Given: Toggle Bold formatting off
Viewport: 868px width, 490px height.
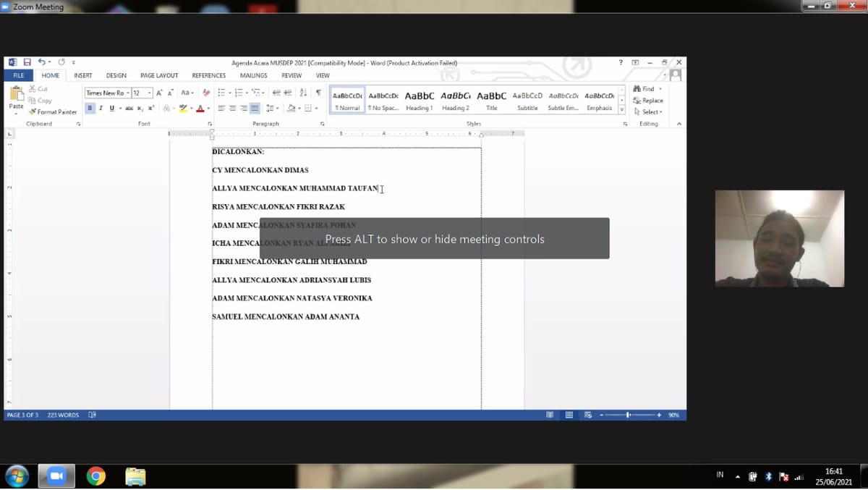Looking at the screenshot, I should [x=90, y=109].
